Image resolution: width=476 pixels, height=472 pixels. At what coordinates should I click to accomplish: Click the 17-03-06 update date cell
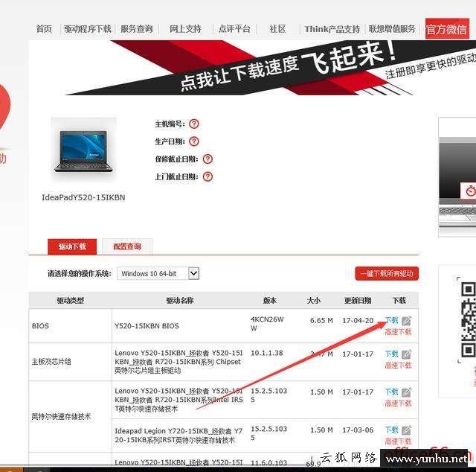point(358,430)
